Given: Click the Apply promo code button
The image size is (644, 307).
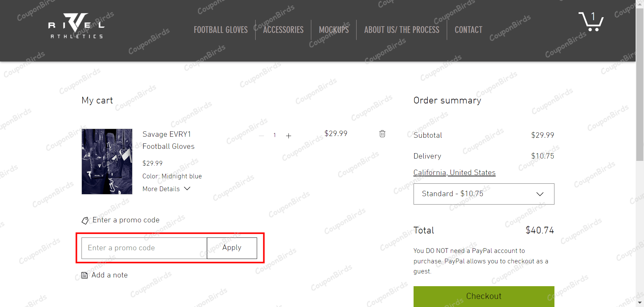Looking at the screenshot, I should pos(231,248).
